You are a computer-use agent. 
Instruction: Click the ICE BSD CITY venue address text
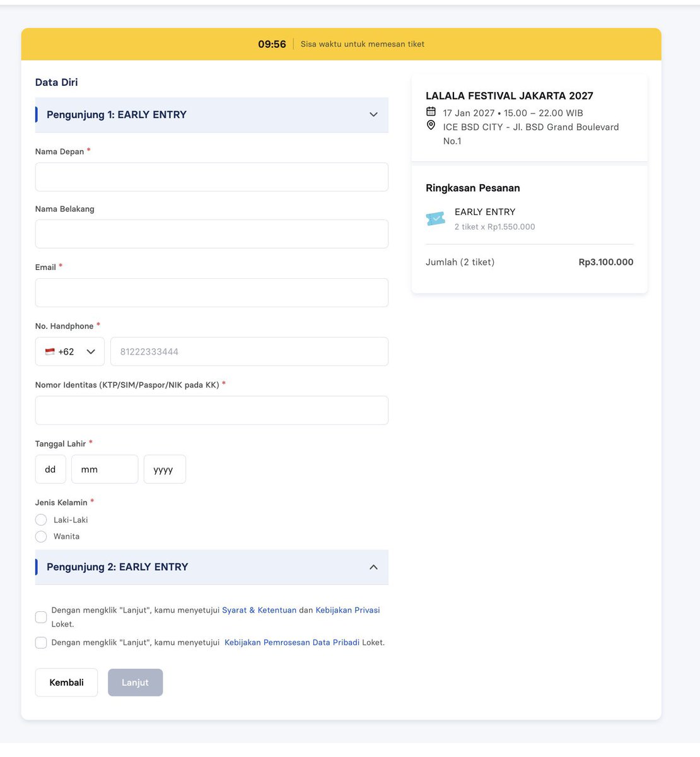[x=531, y=134]
